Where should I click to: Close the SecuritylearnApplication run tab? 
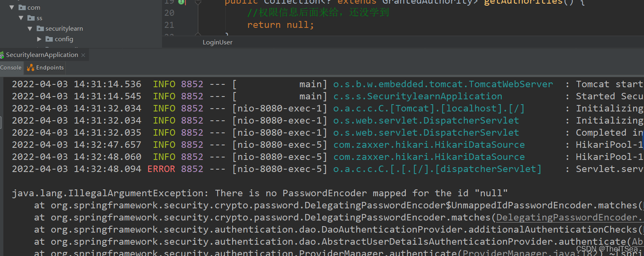pos(83,55)
